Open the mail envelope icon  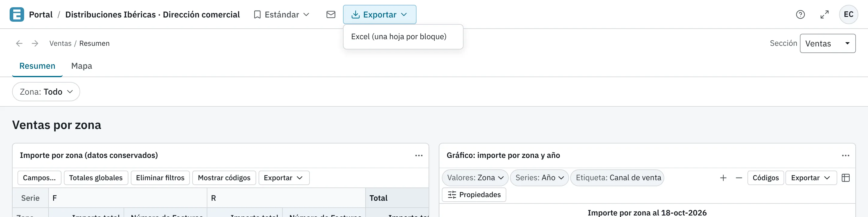coord(331,14)
